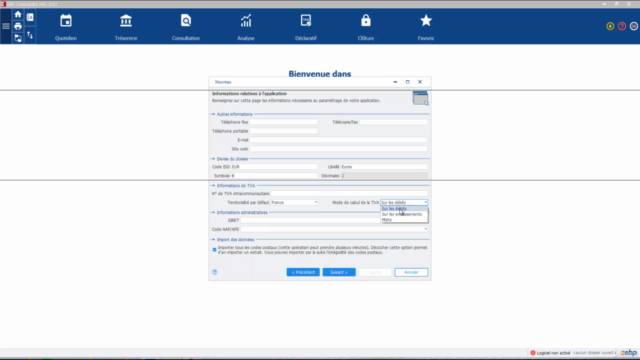Select 'Sur les débits' option

(404, 209)
